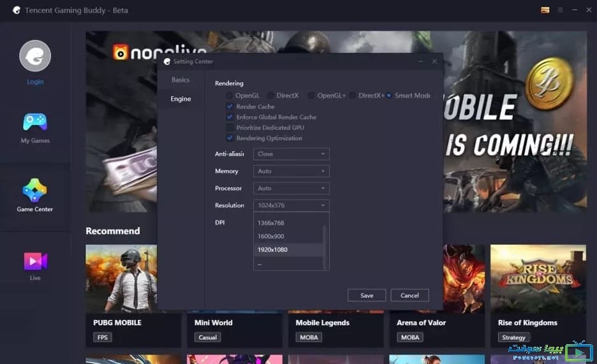Click the FPS tag under PUBG MOBILE
Viewport: 597px width, 364px height.
click(103, 337)
